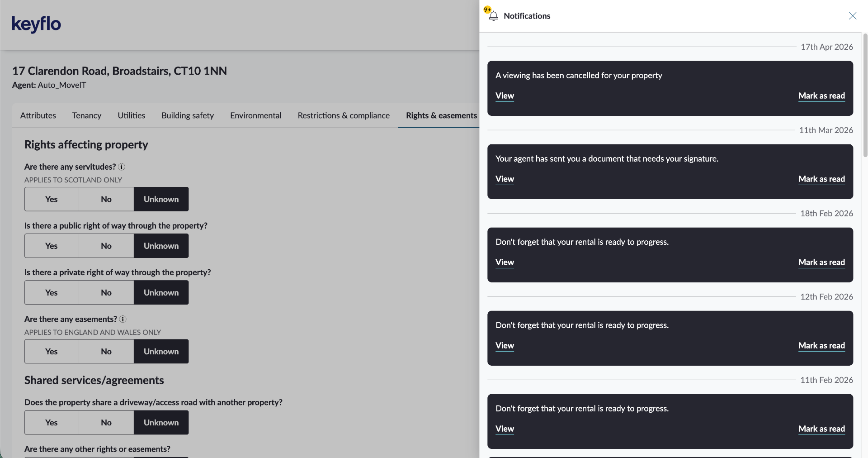Set private right of way to No
The width and height of the screenshot is (868, 458).
(106, 292)
